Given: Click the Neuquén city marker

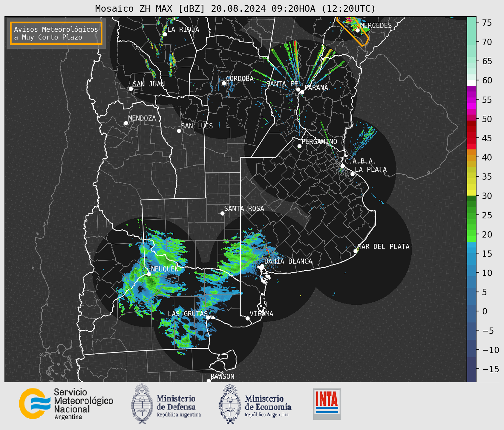Looking at the screenshot, I should click(x=149, y=274).
